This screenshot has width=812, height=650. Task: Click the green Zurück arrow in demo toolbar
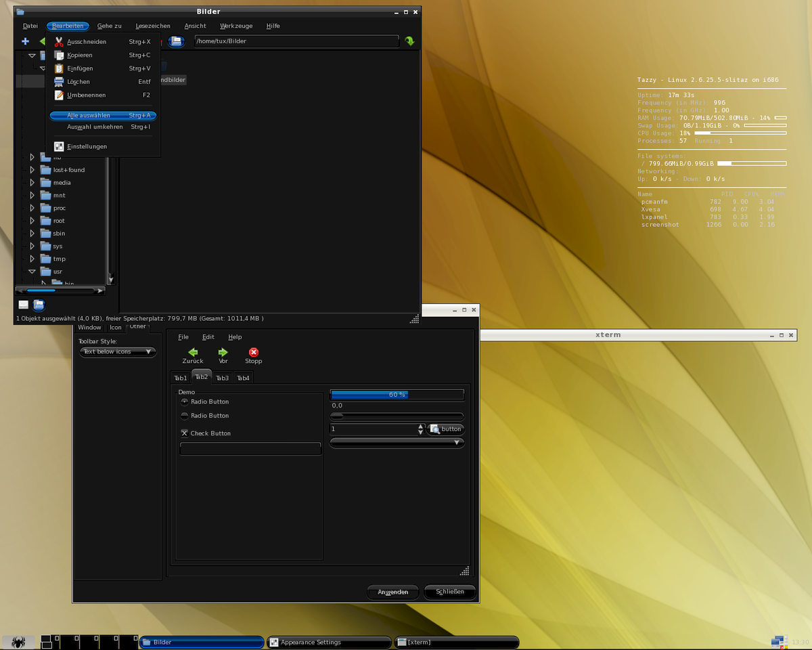(x=193, y=352)
